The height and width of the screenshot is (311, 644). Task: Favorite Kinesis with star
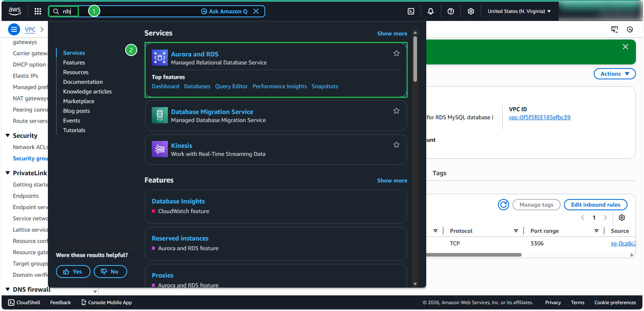396,145
